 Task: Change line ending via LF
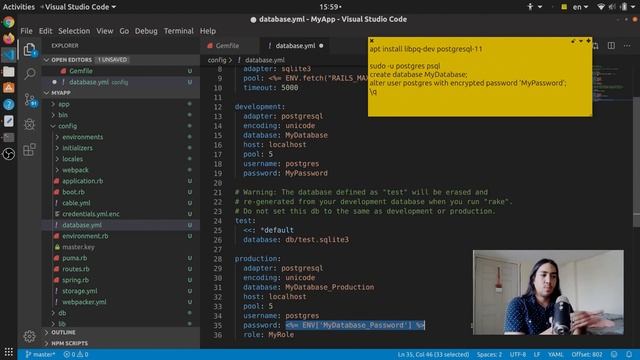pyautogui.click(x=537, y=354)
